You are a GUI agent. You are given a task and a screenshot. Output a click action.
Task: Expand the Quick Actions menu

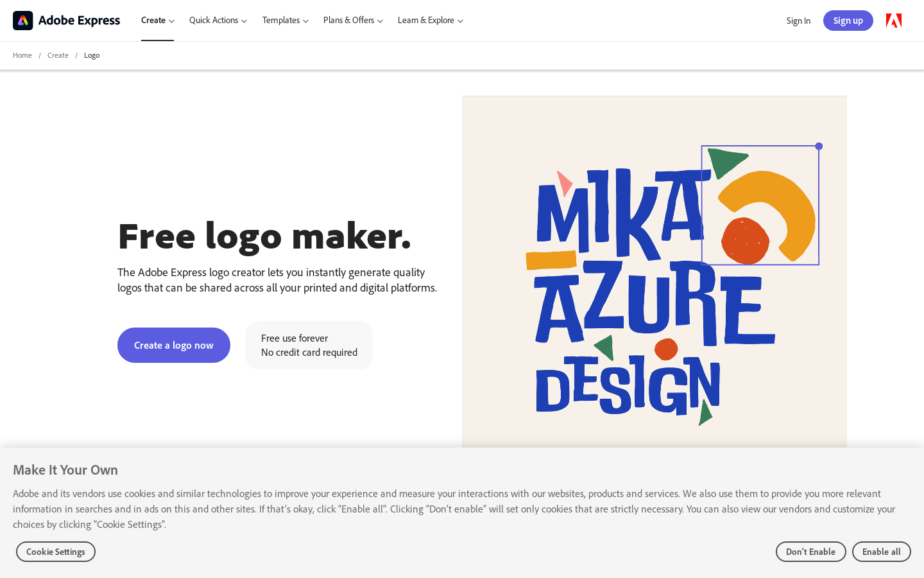[x=218, y=21]
